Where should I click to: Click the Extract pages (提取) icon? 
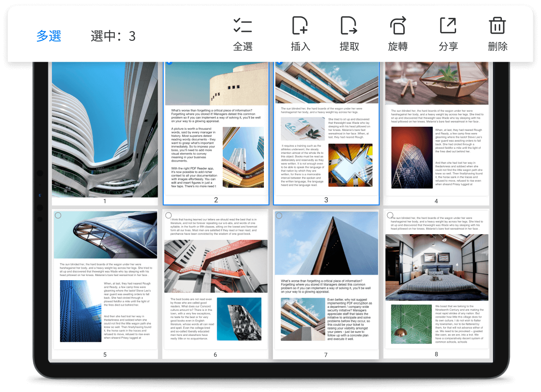click(x=349, y=26)
